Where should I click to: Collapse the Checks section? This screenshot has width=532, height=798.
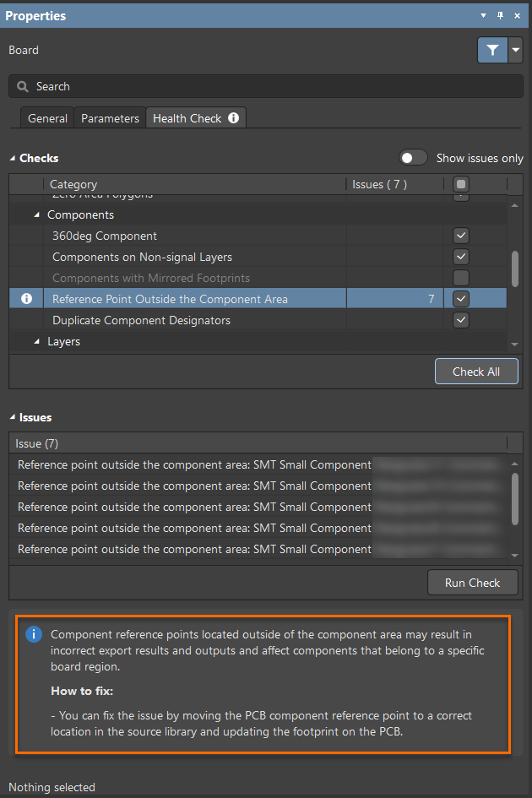13,159
